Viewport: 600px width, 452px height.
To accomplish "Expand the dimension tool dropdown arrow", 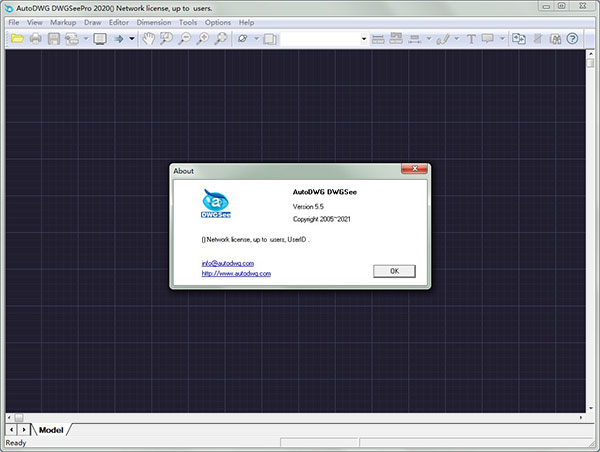I will point(429,39).
